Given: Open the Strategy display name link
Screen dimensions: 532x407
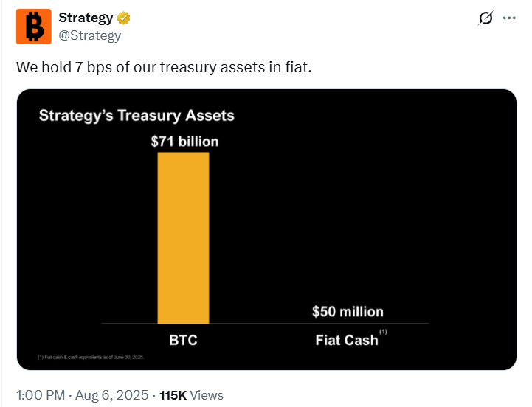Looking at the screenshot, I should (x=86, y=18).
